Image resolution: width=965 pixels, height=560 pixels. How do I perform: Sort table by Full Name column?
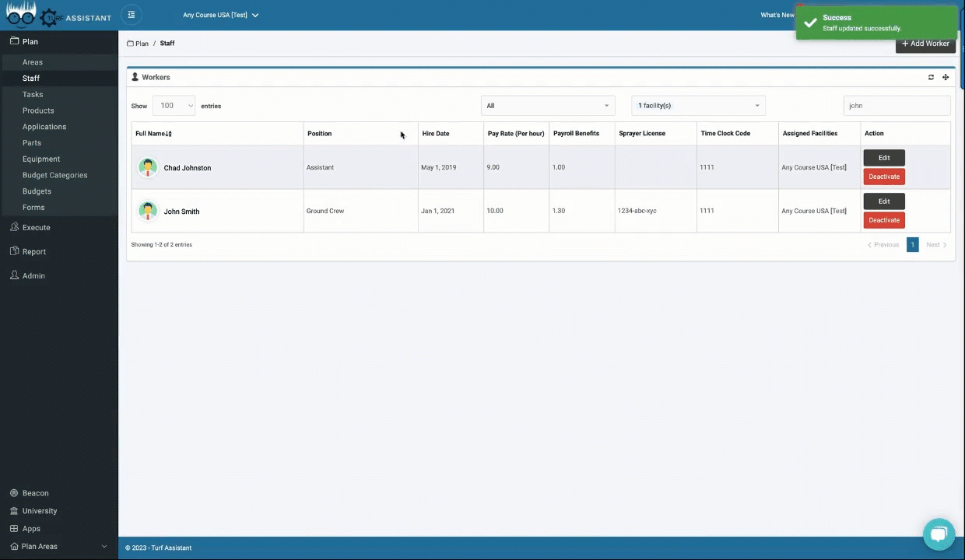(x=154, y=134)
